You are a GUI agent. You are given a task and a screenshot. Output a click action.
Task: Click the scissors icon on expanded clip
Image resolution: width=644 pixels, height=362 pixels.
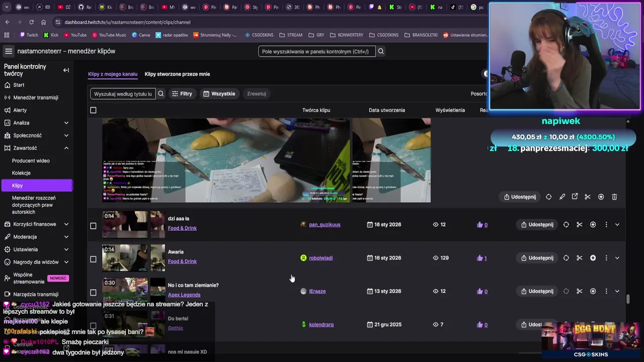coord(588,197)
